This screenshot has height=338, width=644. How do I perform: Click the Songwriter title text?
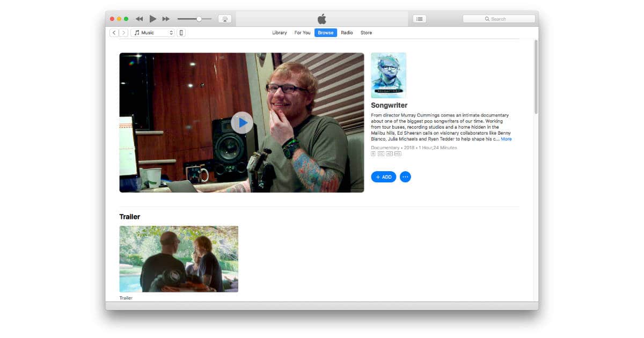pyautogui.click(x=389, y=106)
